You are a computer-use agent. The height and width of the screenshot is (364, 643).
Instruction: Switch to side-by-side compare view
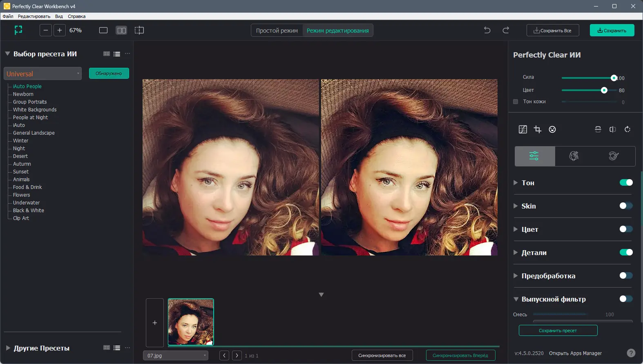(x=121, y=30)
